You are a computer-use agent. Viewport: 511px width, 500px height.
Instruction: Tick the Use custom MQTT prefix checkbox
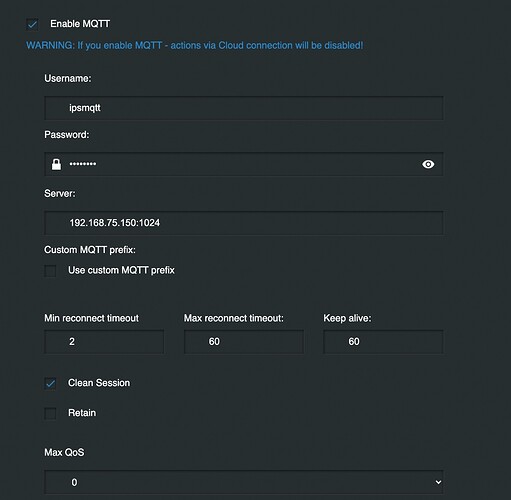tap(50, 271)
